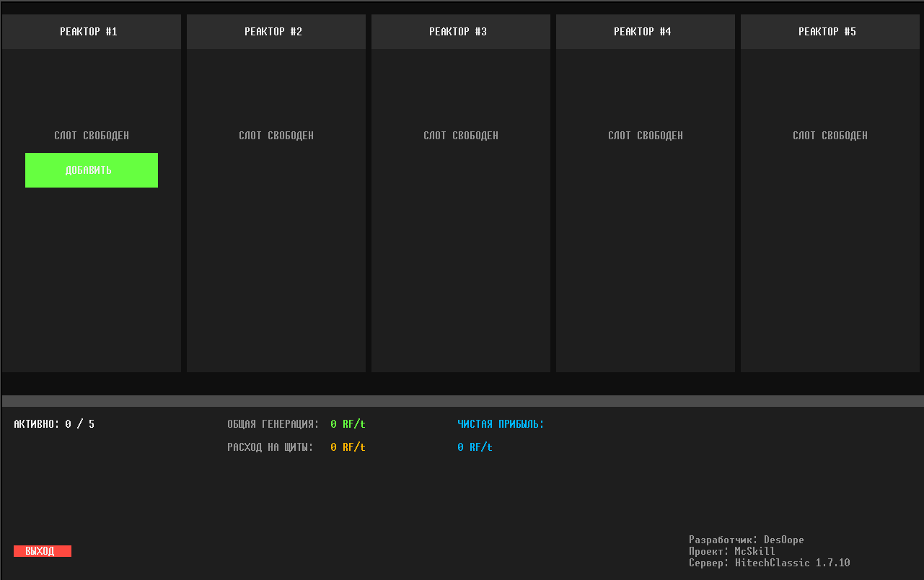Screen dimensions: 924x580
Task: Click the АКТИВНО: 0 / 5 counter
Action: click(54, 424)
